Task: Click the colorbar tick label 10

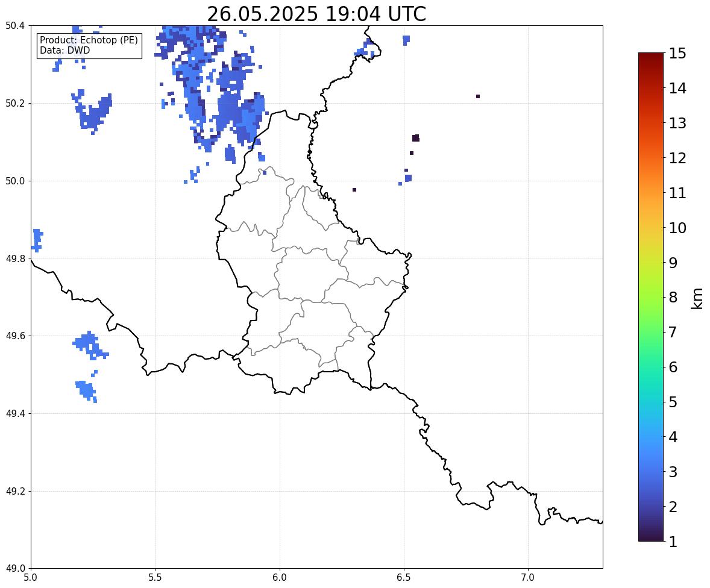Action: pyautogui.click(x=677, y=227)
